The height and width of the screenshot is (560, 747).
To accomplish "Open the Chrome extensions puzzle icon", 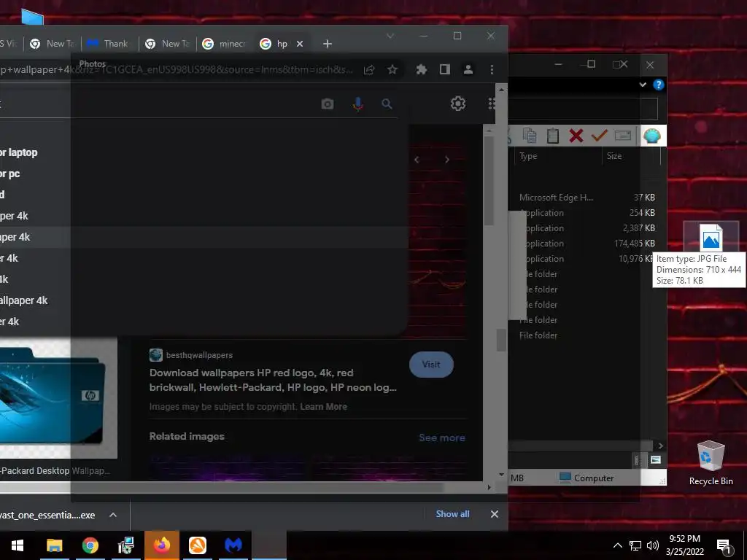I will (421, 70).
